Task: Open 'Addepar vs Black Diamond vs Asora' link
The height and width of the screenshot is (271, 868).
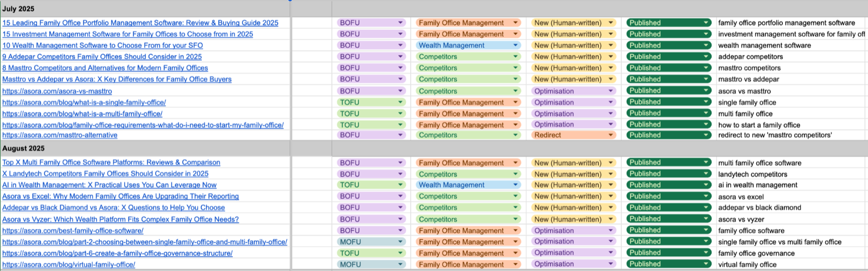Action: (x=113, y=208)
